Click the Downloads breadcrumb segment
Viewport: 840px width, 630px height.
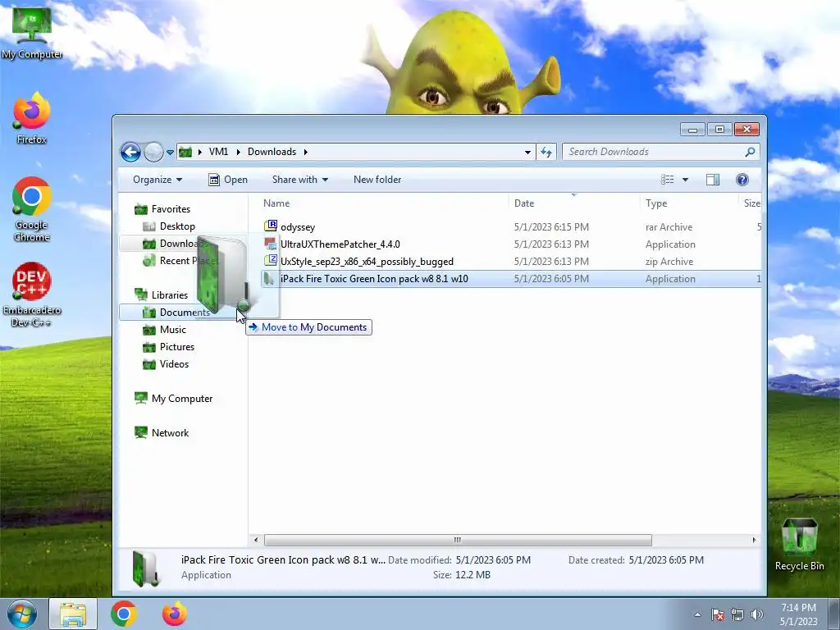coord(272,152)
